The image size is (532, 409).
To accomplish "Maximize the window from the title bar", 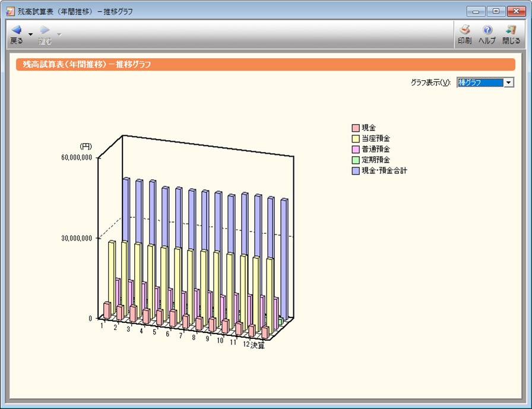I will (496, 11).
